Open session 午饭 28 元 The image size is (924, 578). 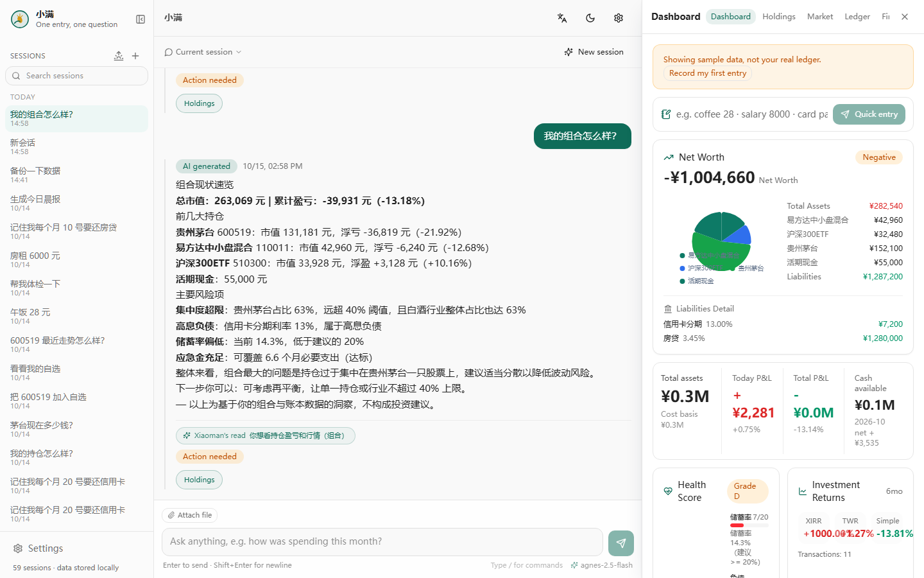tap(77, 316)
